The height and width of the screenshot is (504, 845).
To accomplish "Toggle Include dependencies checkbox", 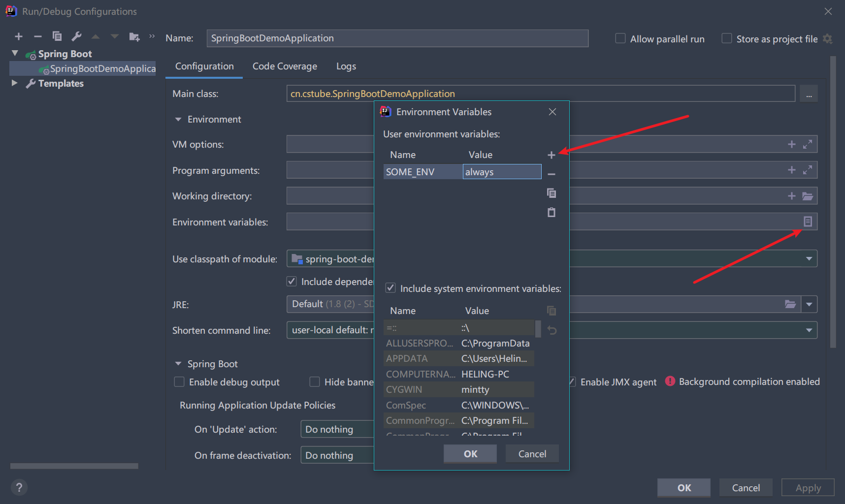I will pyautogui.click(x=292, y=281).
